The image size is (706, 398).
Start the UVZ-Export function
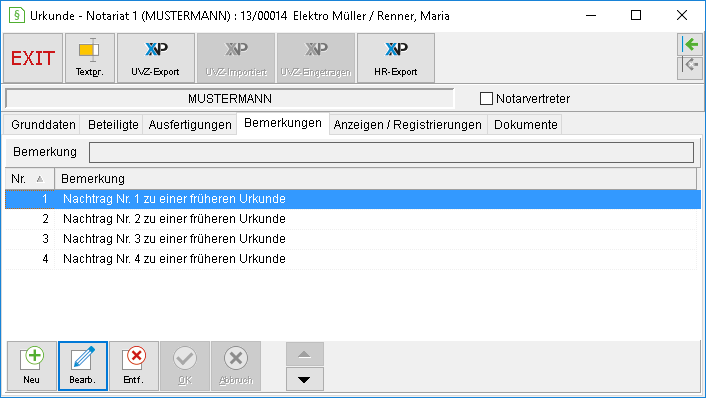(x=156, y=58)
